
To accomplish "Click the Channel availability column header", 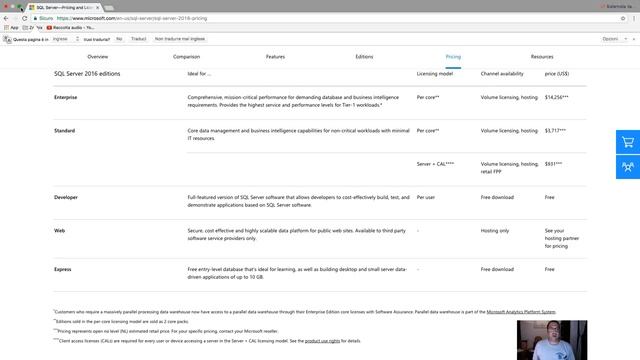I will pyautogui.click(x=502, y=74).
